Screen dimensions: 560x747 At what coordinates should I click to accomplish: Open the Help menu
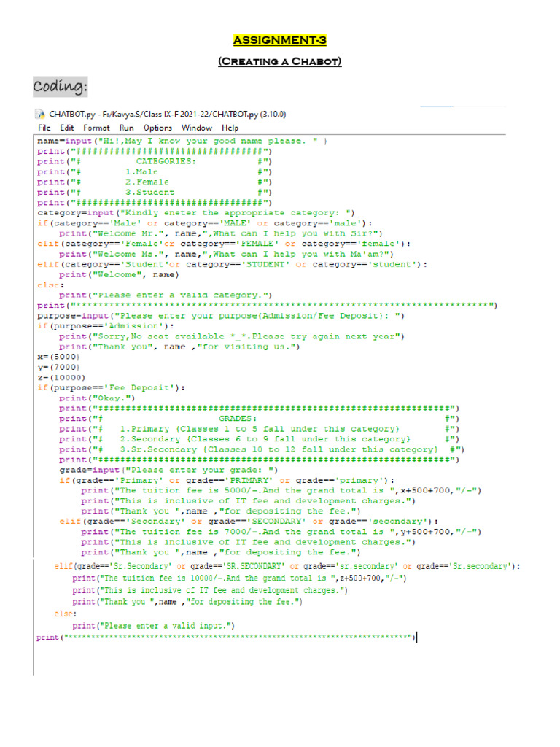[230, 128]
